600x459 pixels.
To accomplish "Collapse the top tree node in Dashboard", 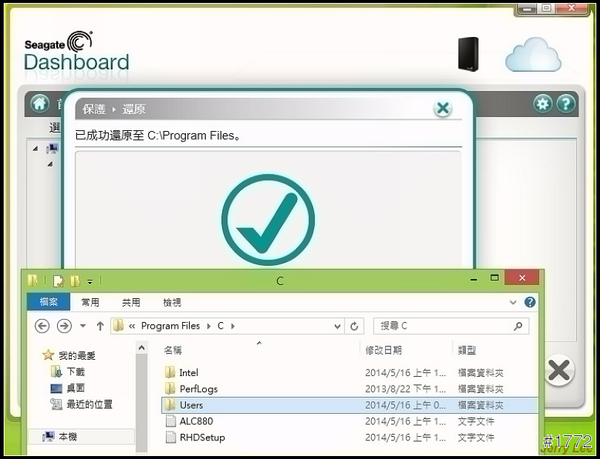I will (x=36, y=148).
